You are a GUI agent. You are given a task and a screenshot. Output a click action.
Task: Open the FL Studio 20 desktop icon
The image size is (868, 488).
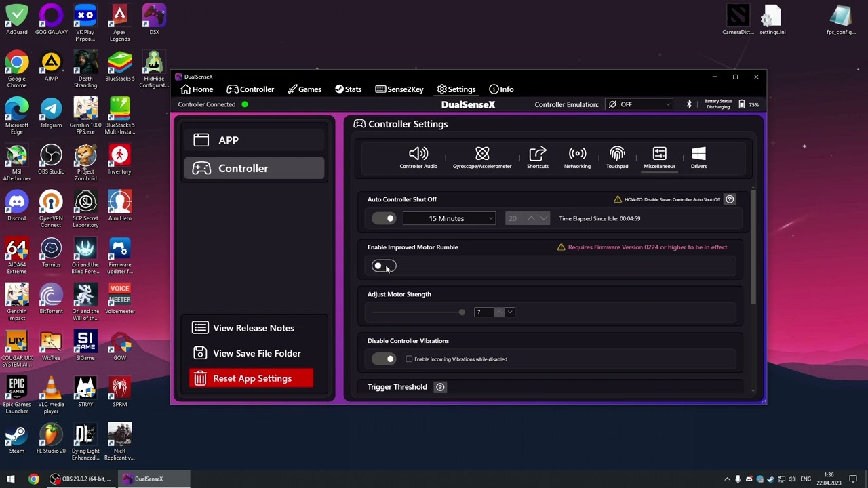[x=51, y=439]
